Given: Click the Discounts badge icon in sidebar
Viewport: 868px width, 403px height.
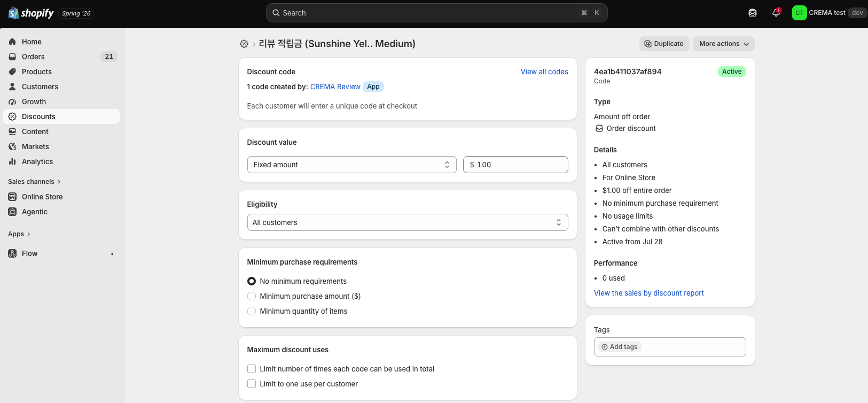Looking at the screenshot, I should click(x=12, y=117).
